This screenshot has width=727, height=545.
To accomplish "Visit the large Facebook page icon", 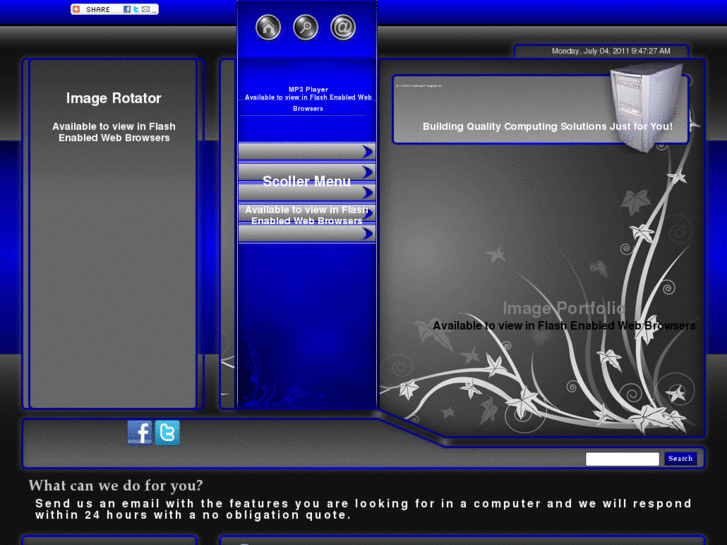I will point(140,433).
